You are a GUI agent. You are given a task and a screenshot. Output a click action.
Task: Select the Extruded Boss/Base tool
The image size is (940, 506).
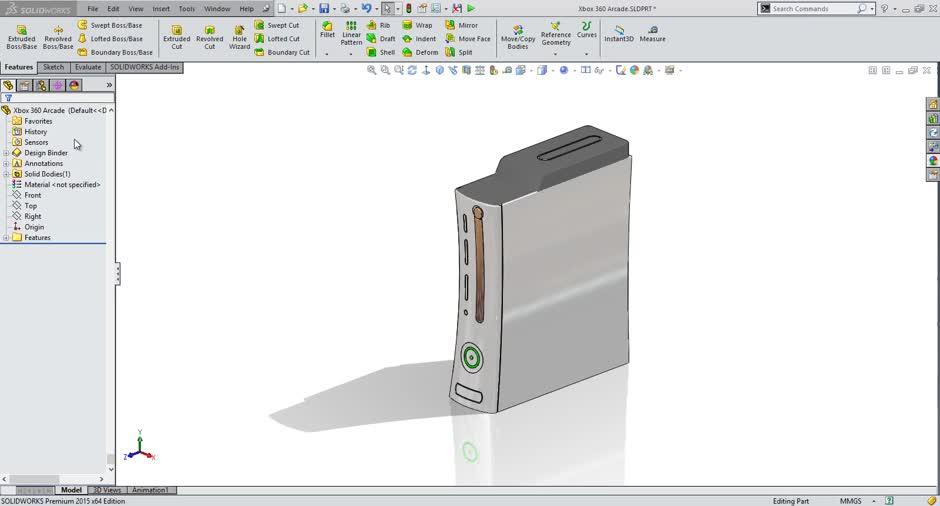pos(22,37)
